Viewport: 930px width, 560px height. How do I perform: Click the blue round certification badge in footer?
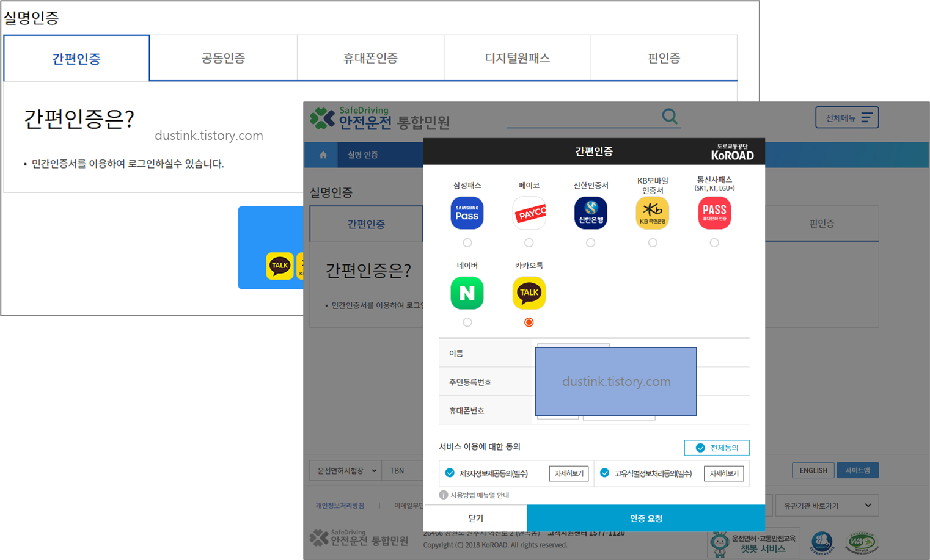(822, 542)
